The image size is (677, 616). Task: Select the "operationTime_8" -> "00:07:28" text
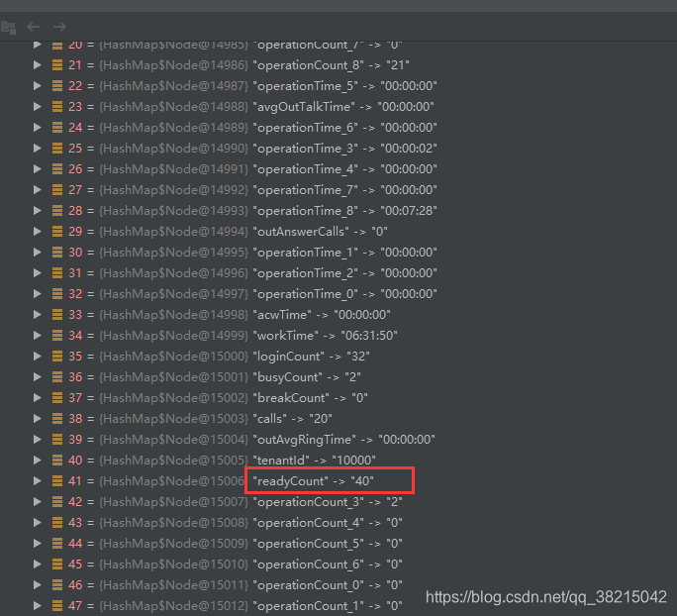[345, 210]
